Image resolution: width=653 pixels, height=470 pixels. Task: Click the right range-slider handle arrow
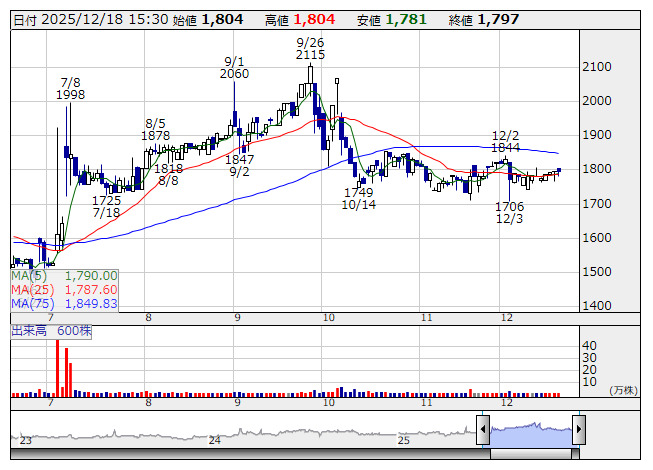tap(579, 430)
